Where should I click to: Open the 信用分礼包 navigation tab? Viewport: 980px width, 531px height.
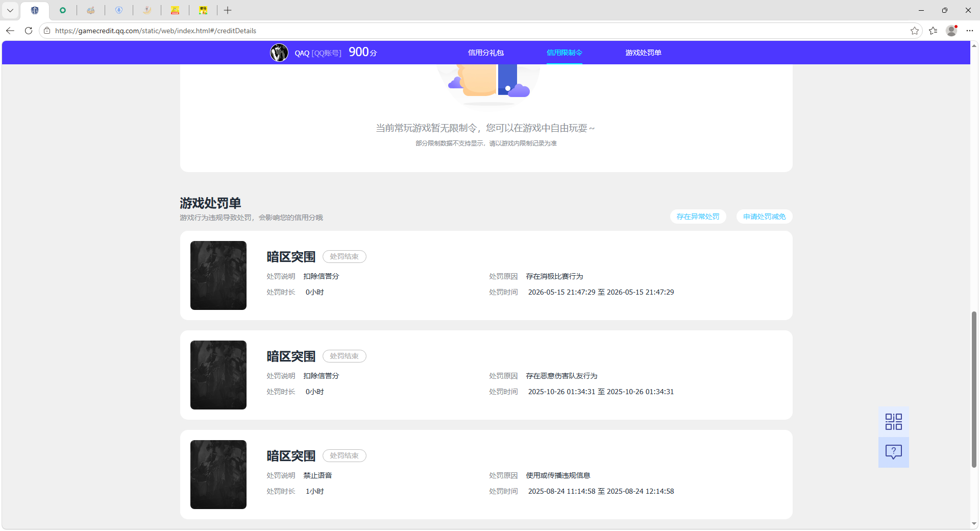point(485,53)
